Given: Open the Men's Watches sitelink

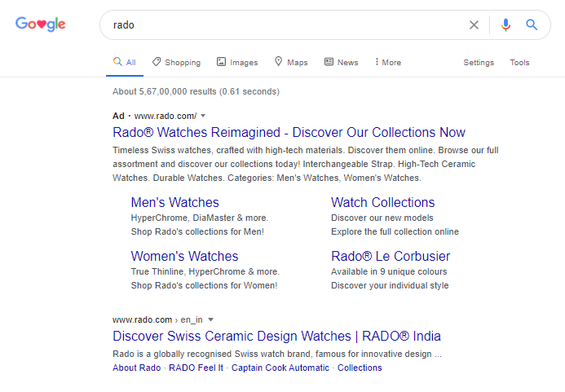Looking at the screenshot, I should click(x=174, y=202).
